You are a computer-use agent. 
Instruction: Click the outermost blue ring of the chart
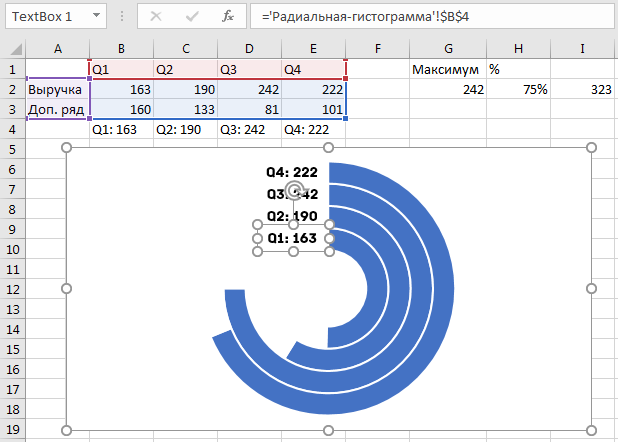(443, 289)
